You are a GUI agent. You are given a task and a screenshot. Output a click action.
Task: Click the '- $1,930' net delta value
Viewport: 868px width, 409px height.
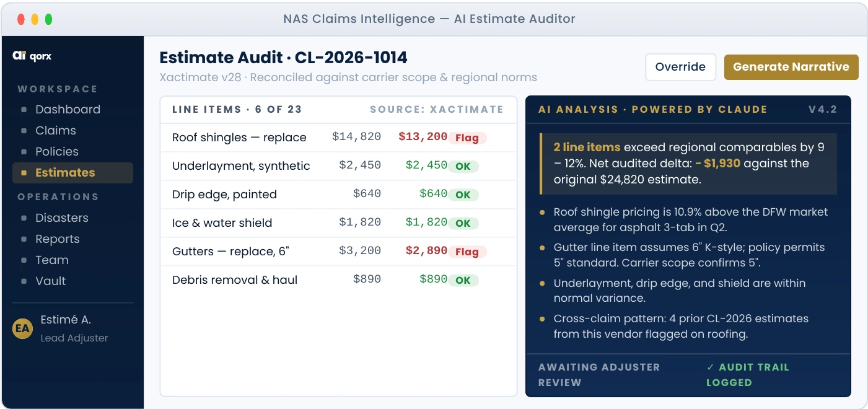click(717, 164)
